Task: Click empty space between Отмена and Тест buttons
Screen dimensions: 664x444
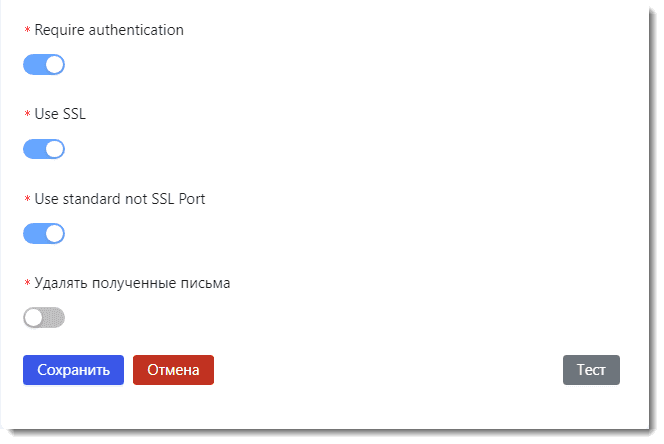Action: (388, 370)
